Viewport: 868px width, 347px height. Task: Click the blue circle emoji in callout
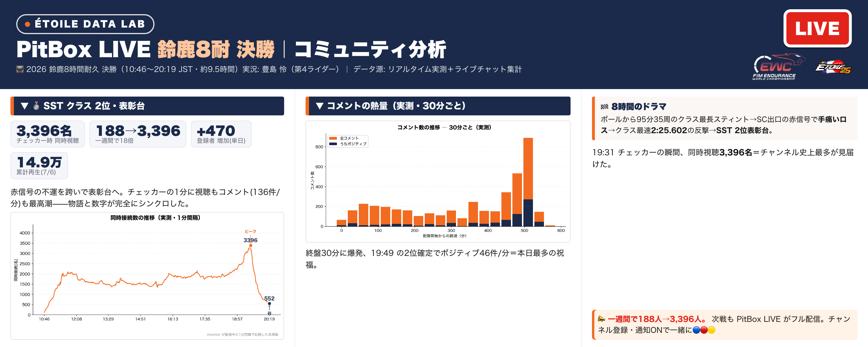pos(696,330)
